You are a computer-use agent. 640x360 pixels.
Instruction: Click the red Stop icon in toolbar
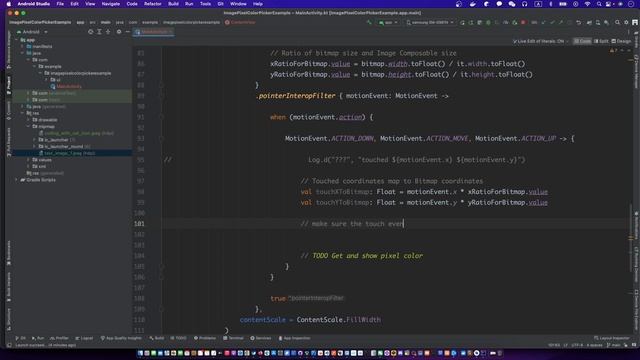tap(523, 22)
